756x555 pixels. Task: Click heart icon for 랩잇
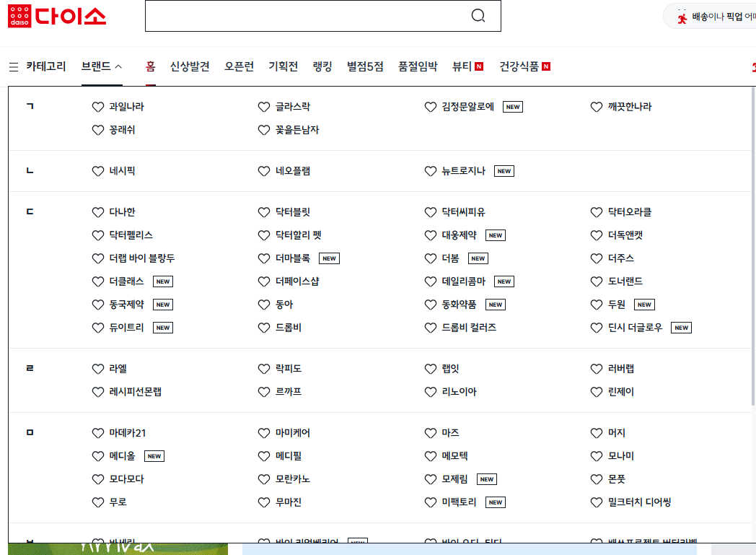pyautogui.click(x=431, y=369)
